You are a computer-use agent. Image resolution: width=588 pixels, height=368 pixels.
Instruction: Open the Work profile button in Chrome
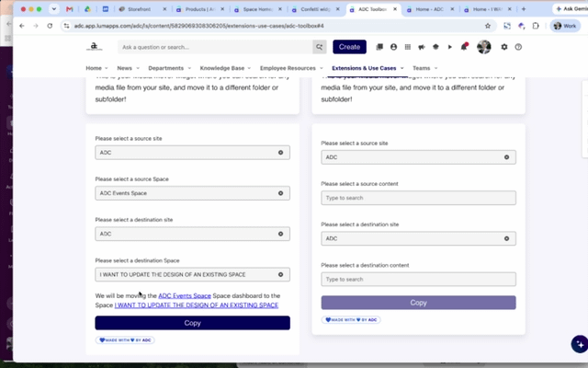coord(565,26)
